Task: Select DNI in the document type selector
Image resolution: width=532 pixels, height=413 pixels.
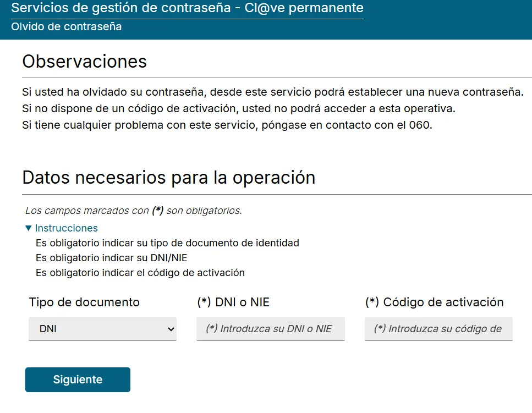Action: tap(102, 328)
